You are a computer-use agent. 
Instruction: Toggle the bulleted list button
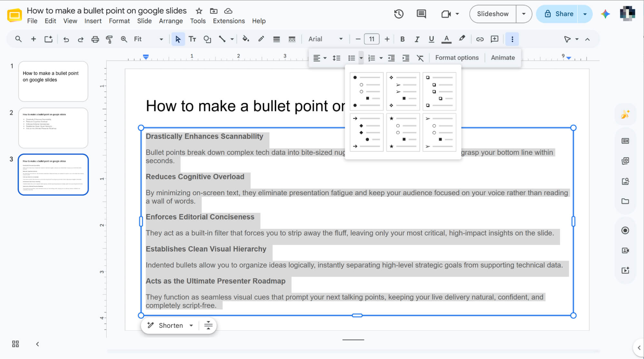351,58
